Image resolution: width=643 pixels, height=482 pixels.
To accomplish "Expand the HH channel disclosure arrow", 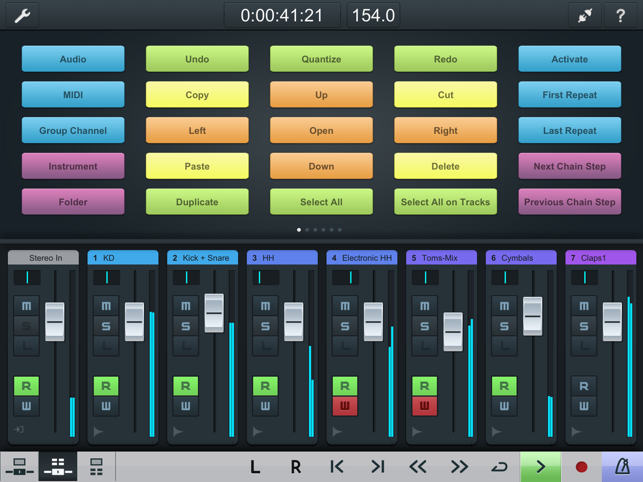I will [x=257, y=432].
